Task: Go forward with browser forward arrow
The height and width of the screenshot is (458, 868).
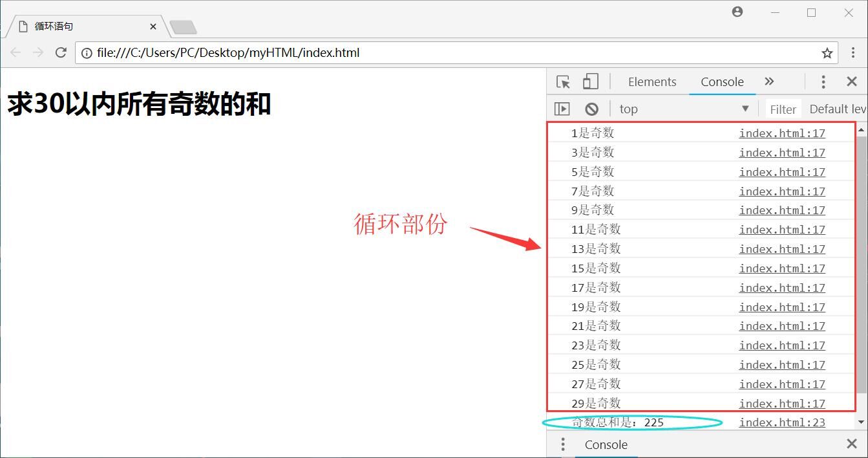Action: pos(38,52)
